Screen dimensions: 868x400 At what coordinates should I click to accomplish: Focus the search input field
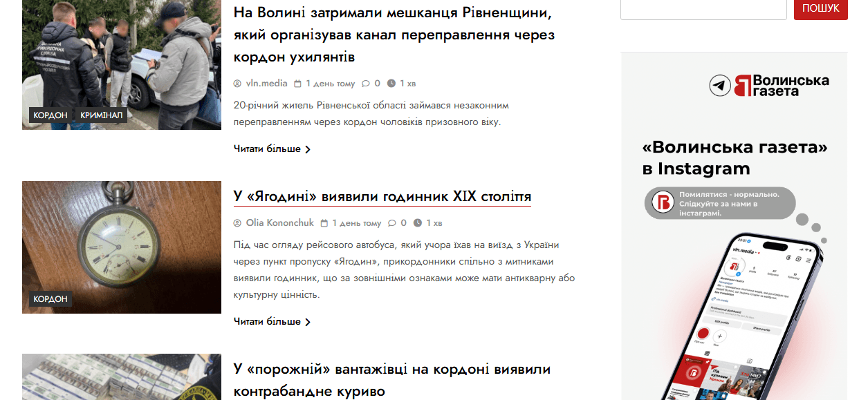pos(703,9)
